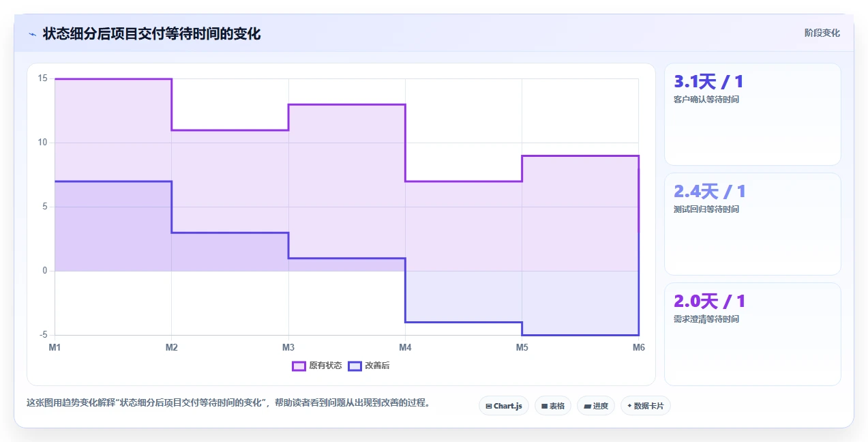Click the M6 x-axis label
The image size is (868, 442).
click(x=638, y=348)
